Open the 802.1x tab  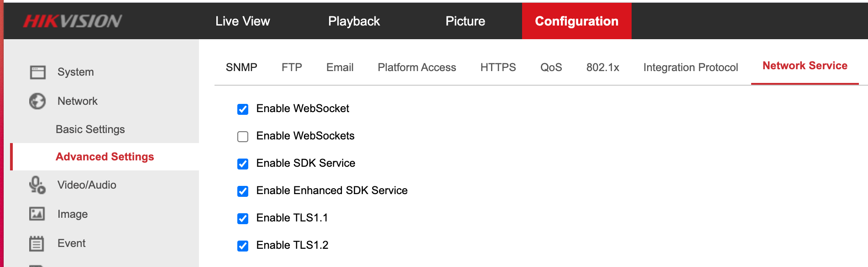602,67
